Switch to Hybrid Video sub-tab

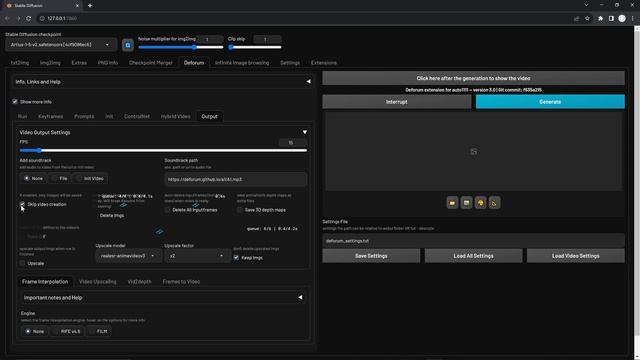[176, 116]
